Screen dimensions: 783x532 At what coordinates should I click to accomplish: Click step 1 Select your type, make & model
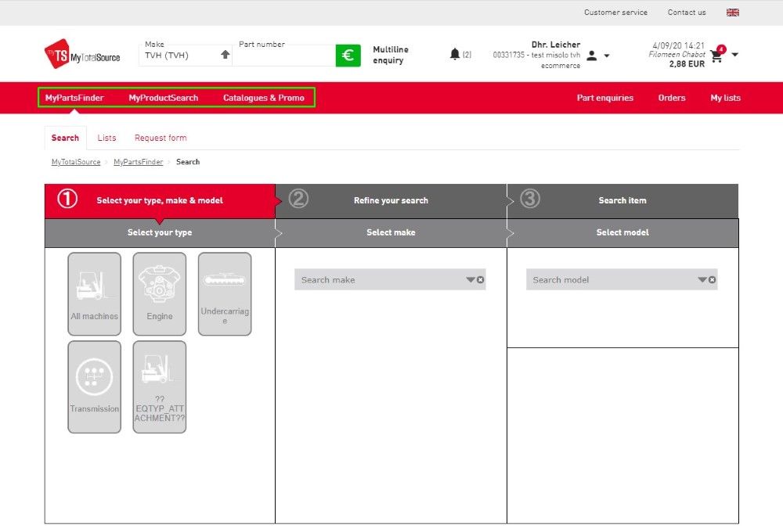(x=160, y=200)
